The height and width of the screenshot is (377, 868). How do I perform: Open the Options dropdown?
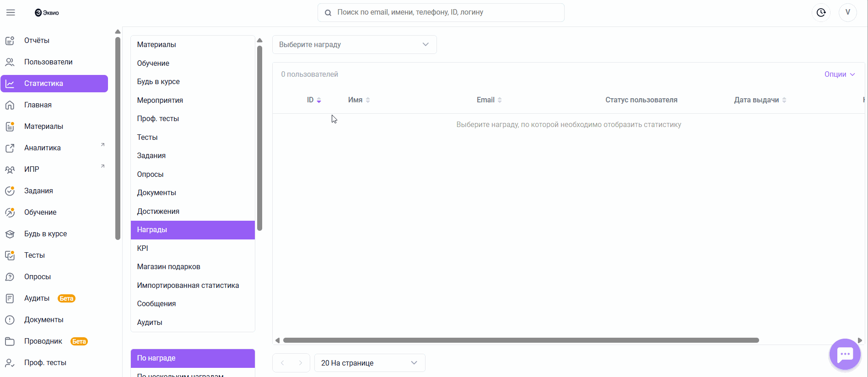(x=839, y=74)
